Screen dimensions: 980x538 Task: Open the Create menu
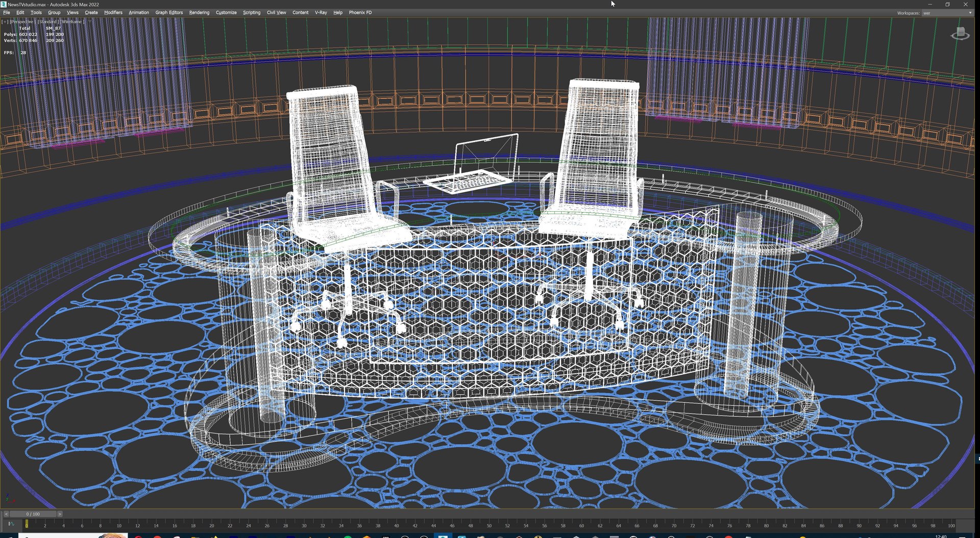[91, 12]
